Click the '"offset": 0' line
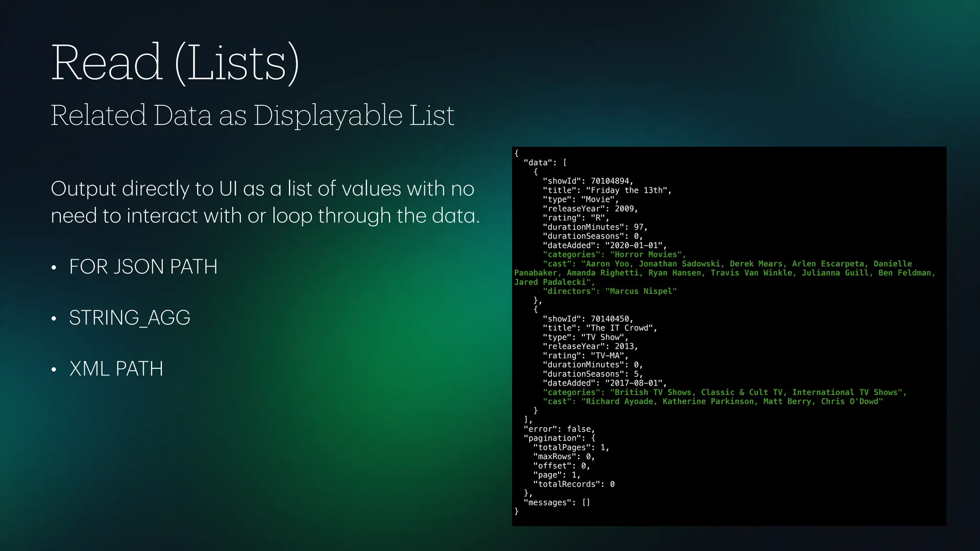Image resolution: width=980 pixels, height=551 pixels. click(x=562, y=466)
